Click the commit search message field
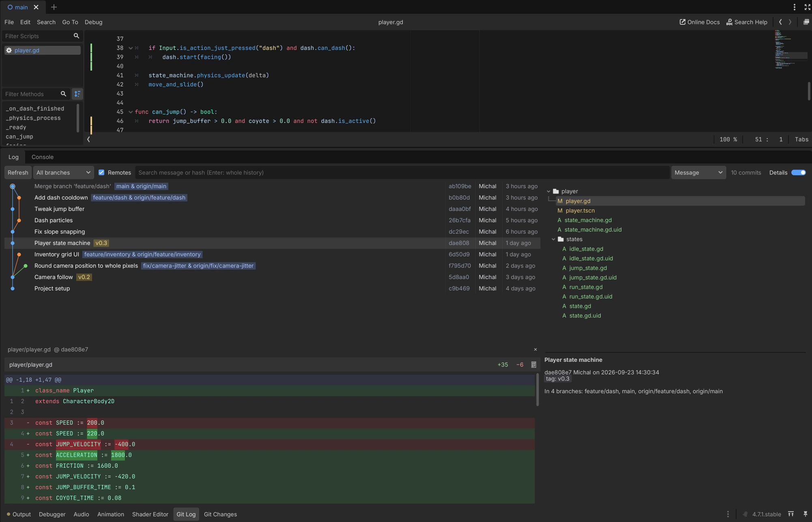The height and width of the screenshot is (522, 812). pyautogui.click(x=402, y=173)
